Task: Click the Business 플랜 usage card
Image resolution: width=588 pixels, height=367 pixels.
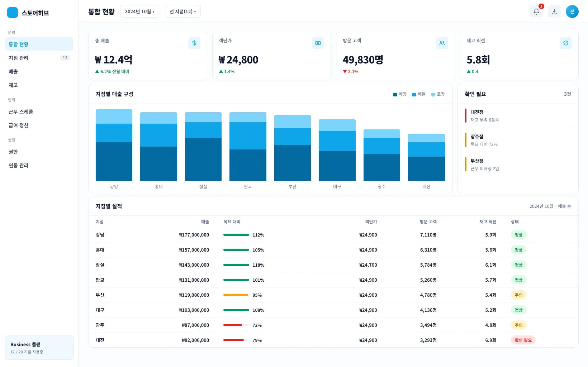Action: coord(39,348)
